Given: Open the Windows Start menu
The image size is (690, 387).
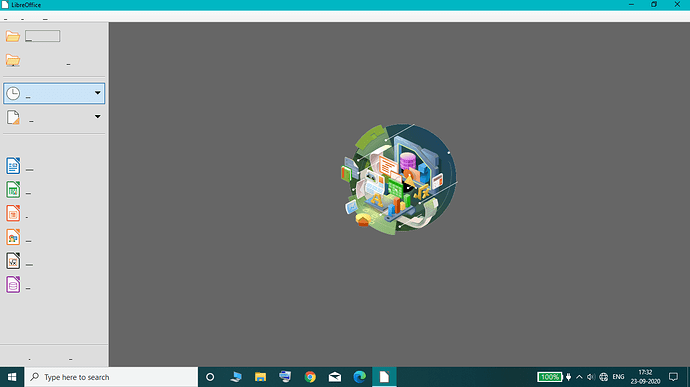Looking at the screenshot, I should [x=12, y=377].
